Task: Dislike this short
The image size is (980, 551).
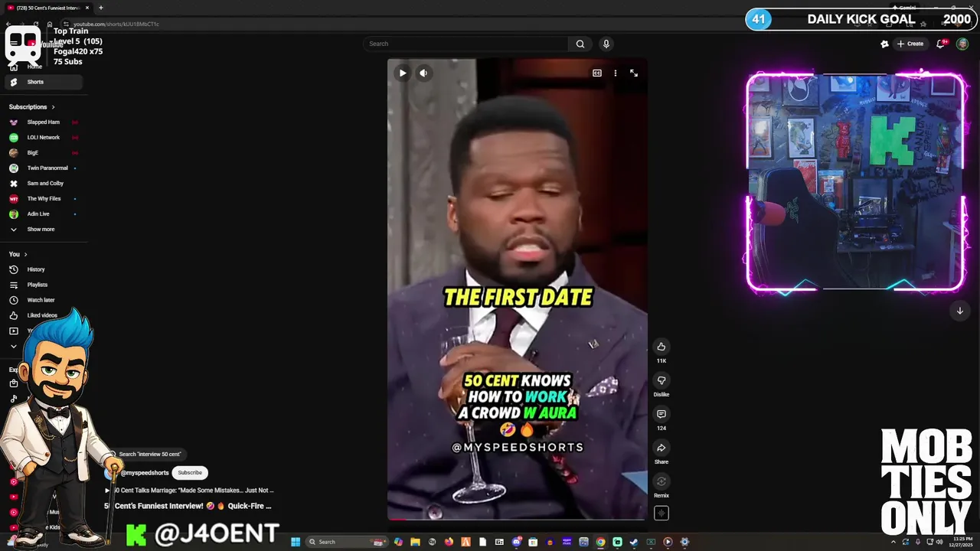Action: 661,380
